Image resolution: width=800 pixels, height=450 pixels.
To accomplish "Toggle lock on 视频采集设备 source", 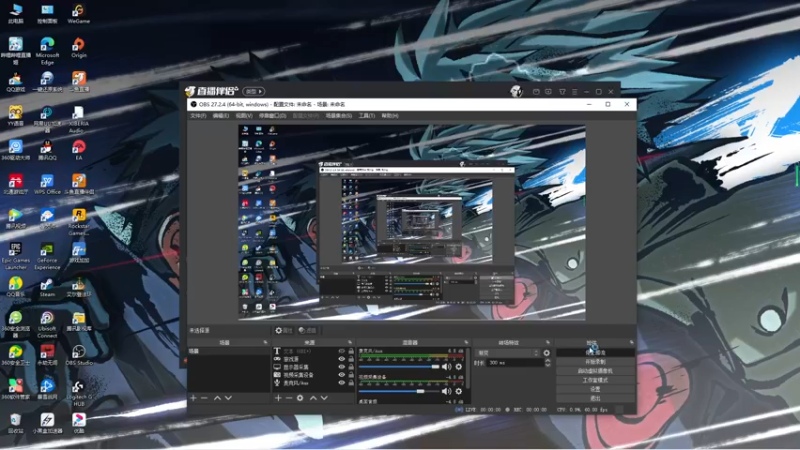I will tap(351, 374).
